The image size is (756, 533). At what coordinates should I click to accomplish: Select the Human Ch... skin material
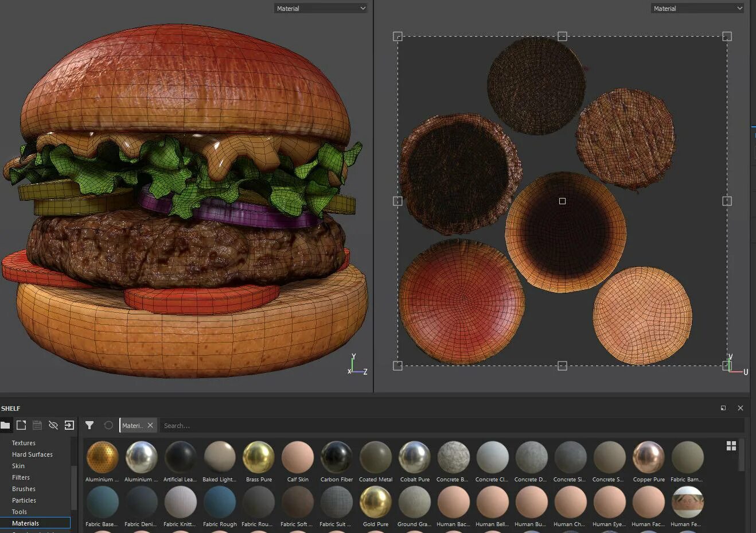(x=571, y=502)
